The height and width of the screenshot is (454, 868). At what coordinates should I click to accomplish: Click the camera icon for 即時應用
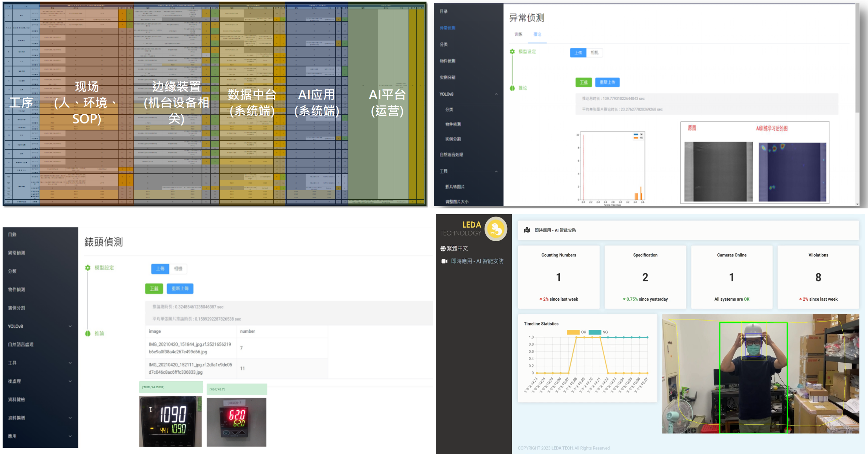(444, 261)
